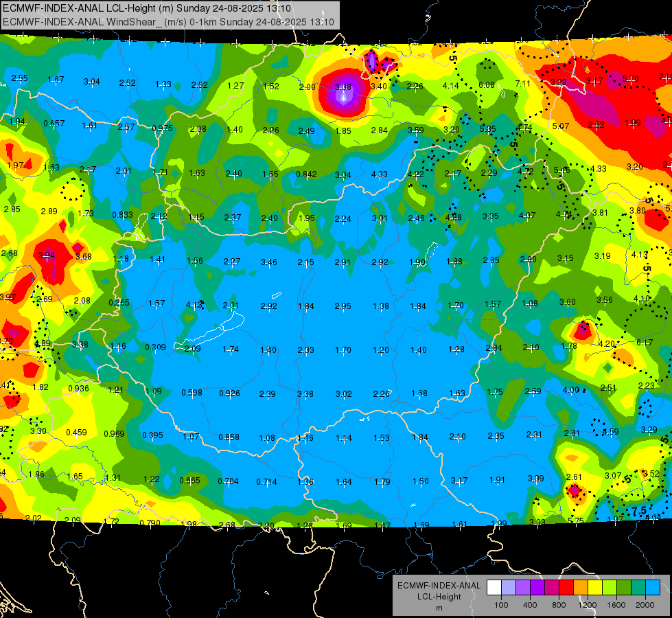
Task: Click the wind shear value 5.75
Action: (x=576, y=520)
